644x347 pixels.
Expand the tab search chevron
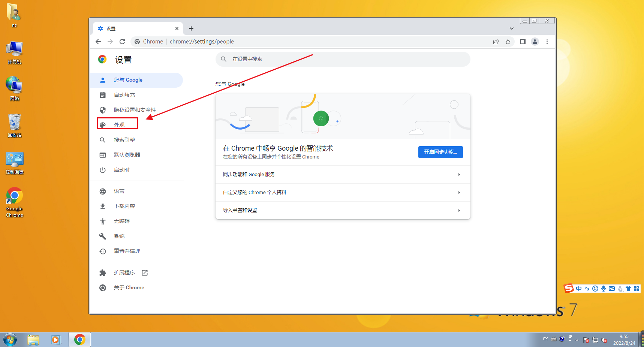click(511, 28)
